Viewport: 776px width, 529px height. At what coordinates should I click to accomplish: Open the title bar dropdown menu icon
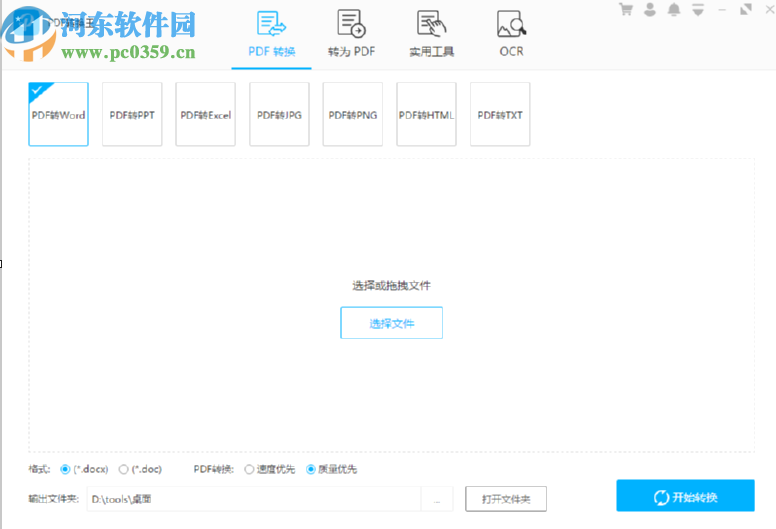[x=698, y=10]
